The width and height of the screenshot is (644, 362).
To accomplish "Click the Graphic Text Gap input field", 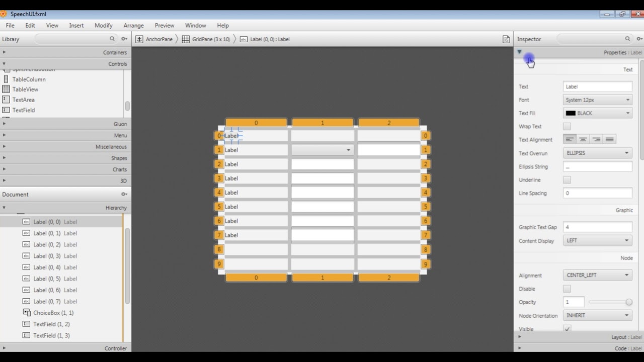I will [597, 227].
